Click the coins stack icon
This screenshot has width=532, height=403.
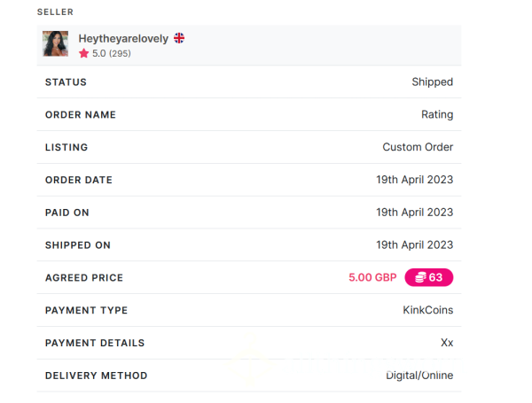point(420,277)
